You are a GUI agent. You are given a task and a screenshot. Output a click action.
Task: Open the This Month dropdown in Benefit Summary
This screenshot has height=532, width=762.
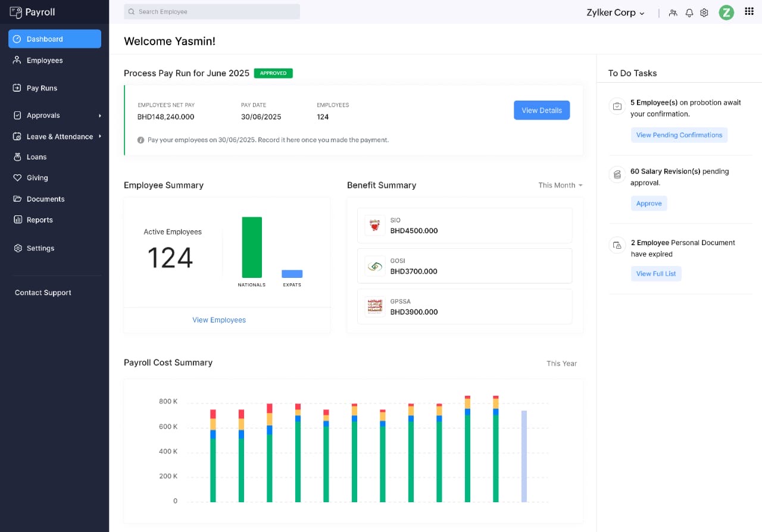point(560,185)
